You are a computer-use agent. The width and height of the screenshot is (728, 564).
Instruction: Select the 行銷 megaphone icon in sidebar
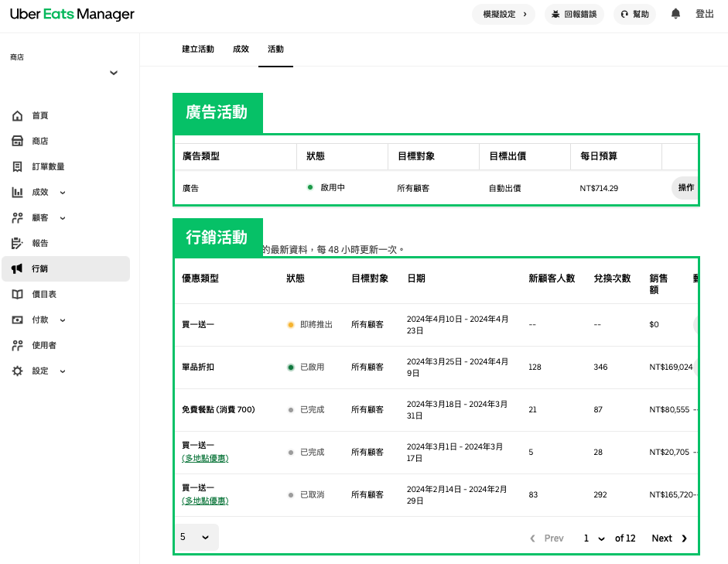(x=18, y=269)
